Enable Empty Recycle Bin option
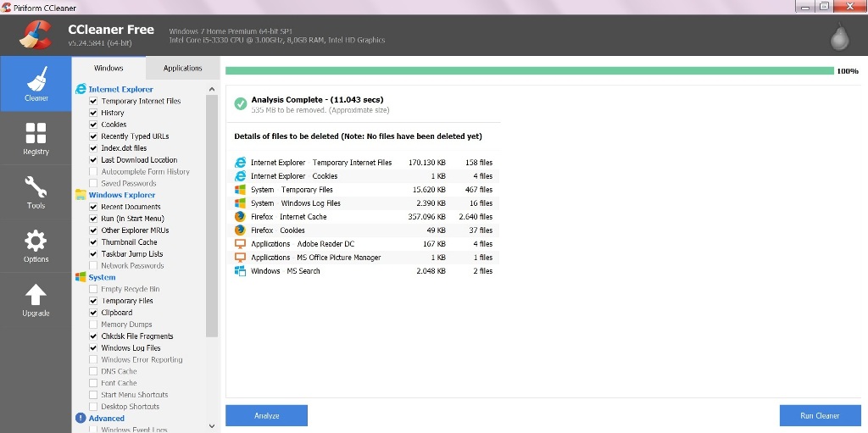The width and height of the screenshot is (868, 433). coord(93,289)
